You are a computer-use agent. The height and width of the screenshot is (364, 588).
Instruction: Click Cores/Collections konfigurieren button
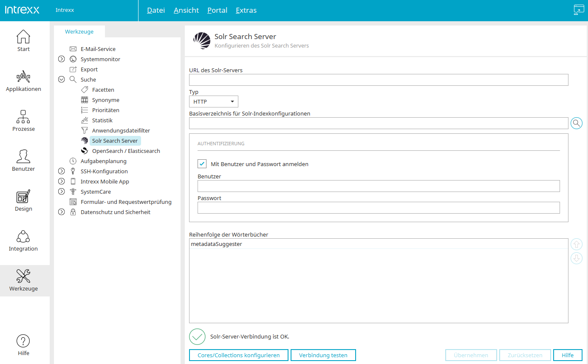[x=238, y=355]
